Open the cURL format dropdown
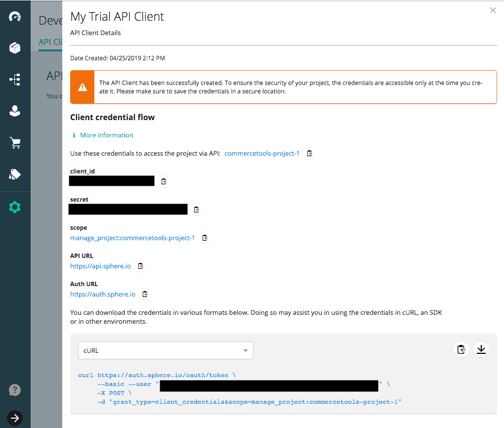The height and width of the screenshot is (428, 504). [x=166, y=350]
